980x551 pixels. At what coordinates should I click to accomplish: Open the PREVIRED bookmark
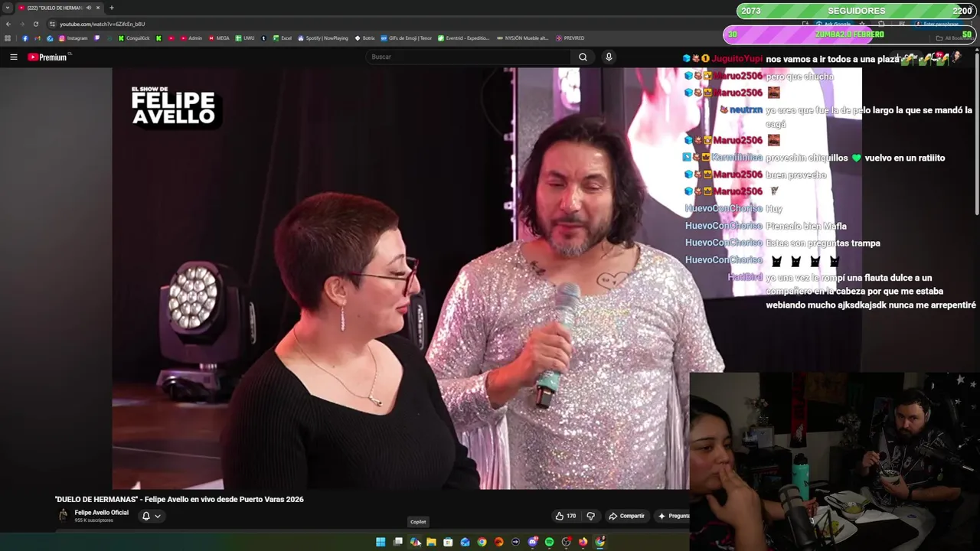[570, 38]
